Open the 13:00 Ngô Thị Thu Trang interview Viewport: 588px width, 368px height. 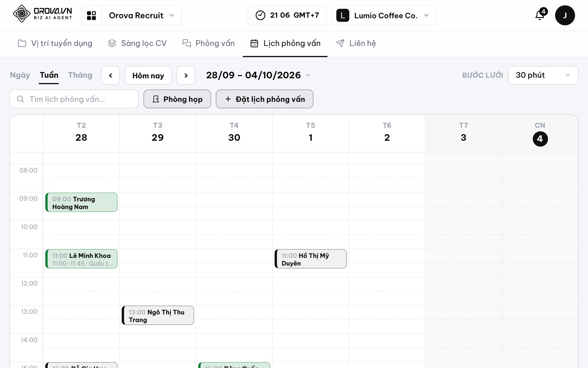pos(158,315)
